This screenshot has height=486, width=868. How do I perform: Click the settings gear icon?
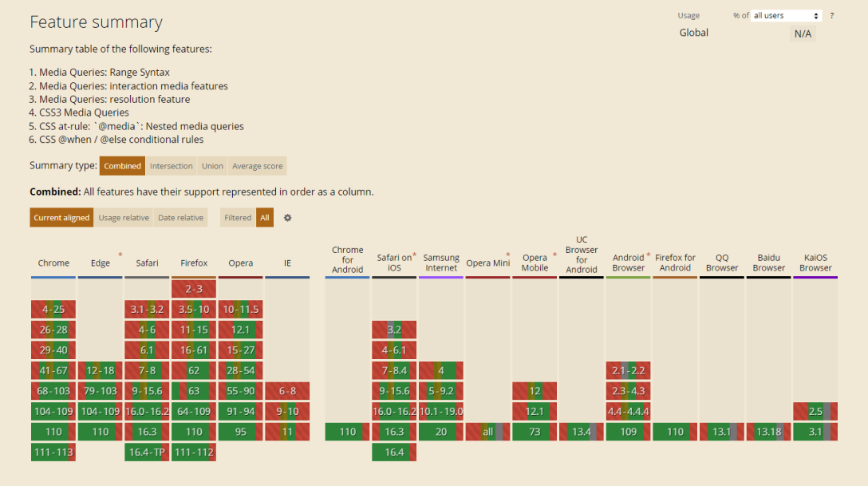pyautogui.click(x=288, y=218)
